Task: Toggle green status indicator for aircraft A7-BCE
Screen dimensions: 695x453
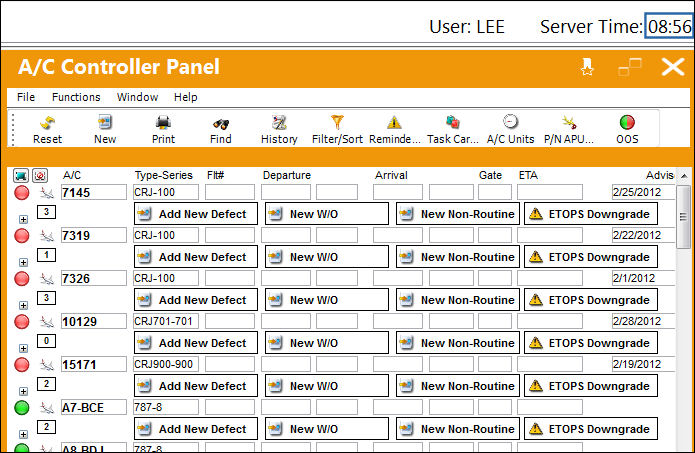Action: [x=22, y=408]
